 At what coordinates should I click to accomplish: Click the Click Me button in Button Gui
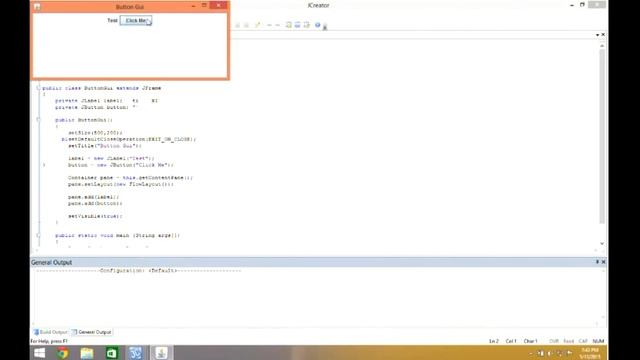pyautogui.click(x=136, y=20)
